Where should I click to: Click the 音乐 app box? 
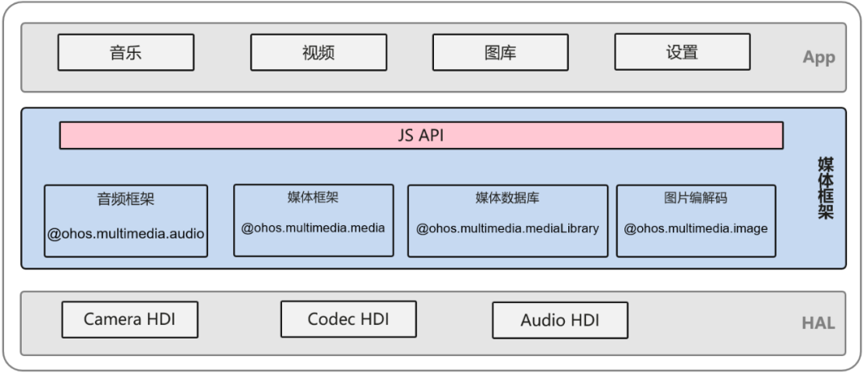click(x=125, y=52)
